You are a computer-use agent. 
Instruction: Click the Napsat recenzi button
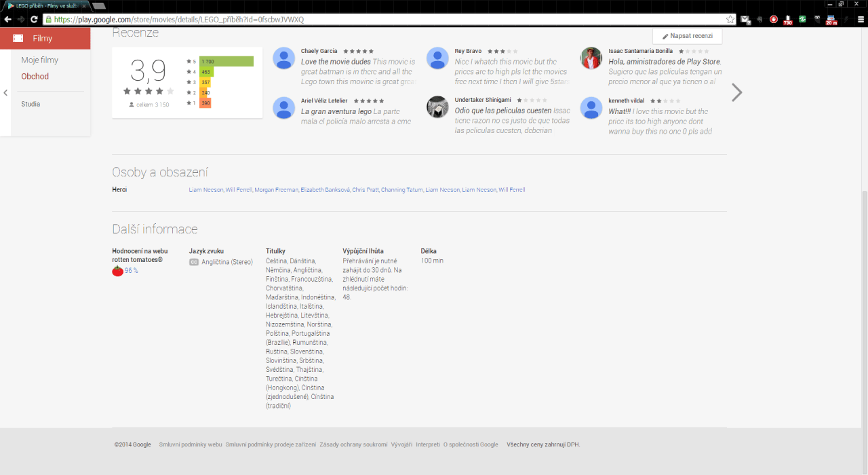tap(687, 36)
